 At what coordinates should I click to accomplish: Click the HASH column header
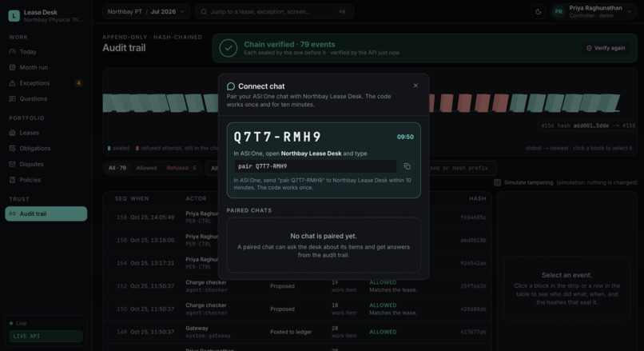[x=477, y=198]
